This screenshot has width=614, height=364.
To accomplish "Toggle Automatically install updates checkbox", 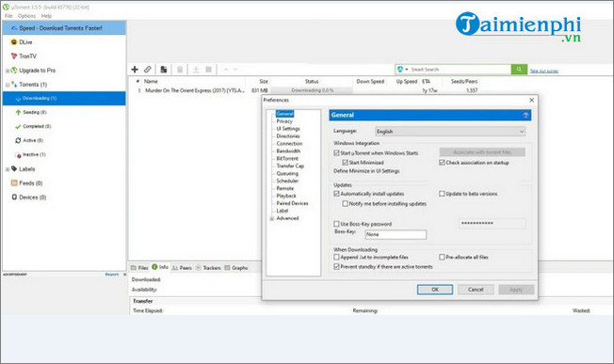I will coord(336,194).
